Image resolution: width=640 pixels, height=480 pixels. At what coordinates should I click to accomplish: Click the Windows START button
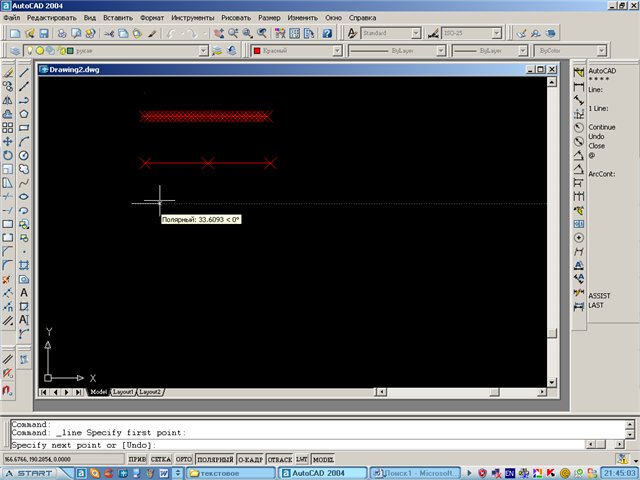pyautogui.click(x=28, y=472)
